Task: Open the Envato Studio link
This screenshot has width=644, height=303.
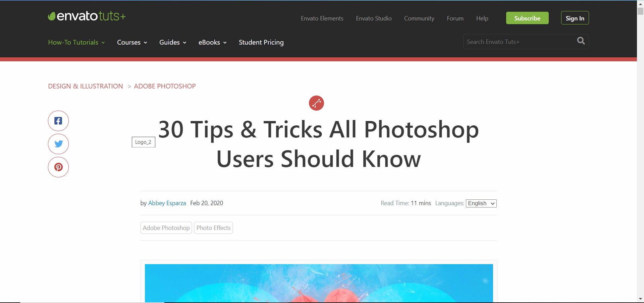Action: coord(374,18)
